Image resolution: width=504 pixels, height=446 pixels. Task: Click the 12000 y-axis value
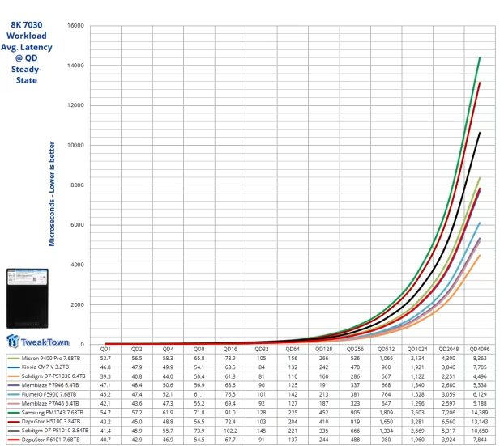tap(75, 105)
